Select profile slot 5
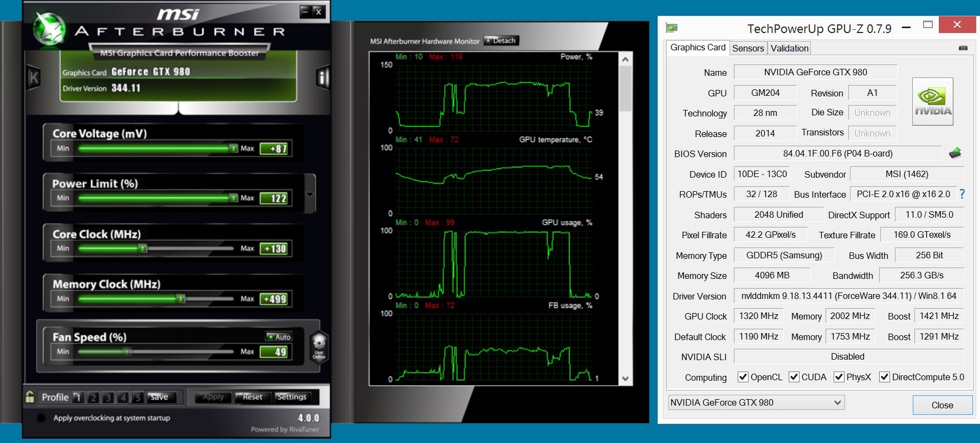Screen dimensions: 980x443 click(138, 397)
